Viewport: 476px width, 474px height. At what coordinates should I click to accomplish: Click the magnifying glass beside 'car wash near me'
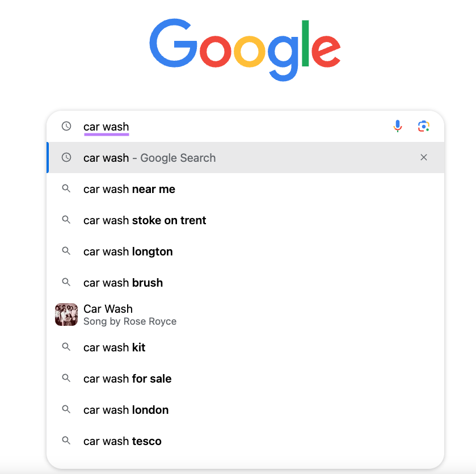pyautogui.click(x=66, y=188)
